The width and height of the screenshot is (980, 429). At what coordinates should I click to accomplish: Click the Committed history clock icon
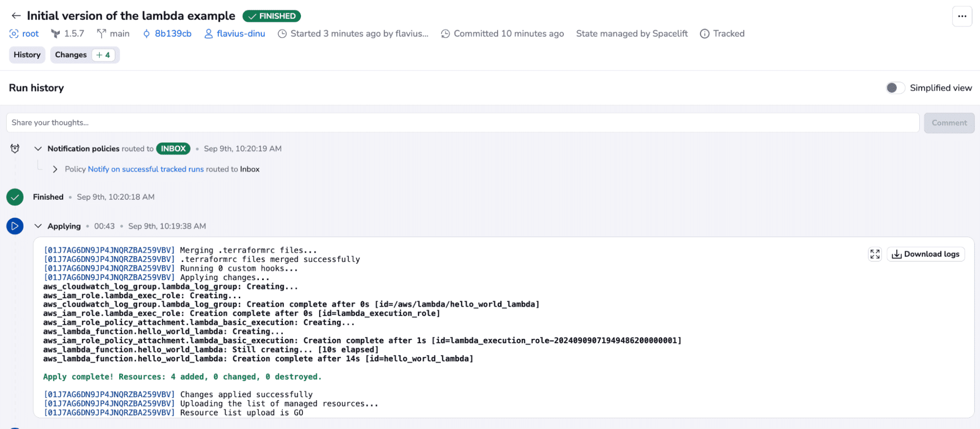click(x=445, y=34)
